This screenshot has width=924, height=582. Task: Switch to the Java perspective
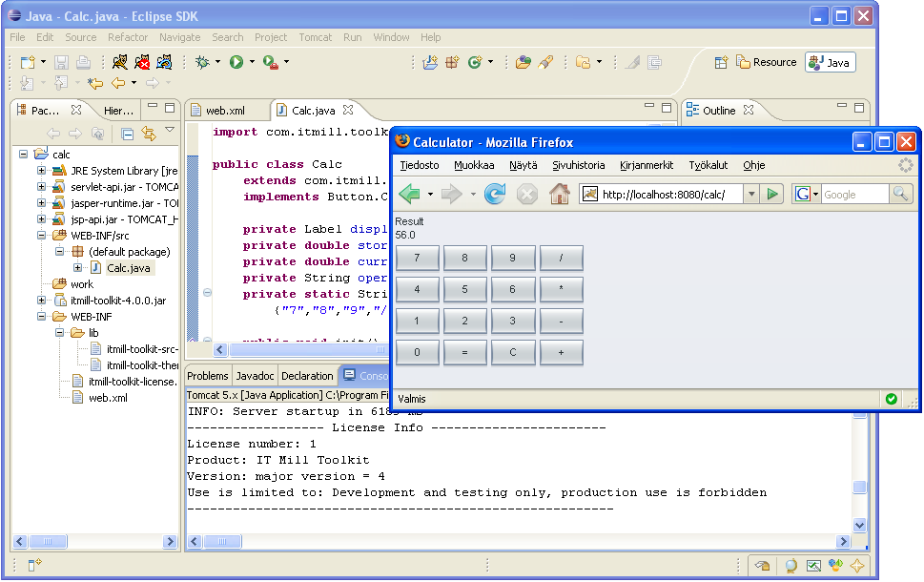pos(830,63)
